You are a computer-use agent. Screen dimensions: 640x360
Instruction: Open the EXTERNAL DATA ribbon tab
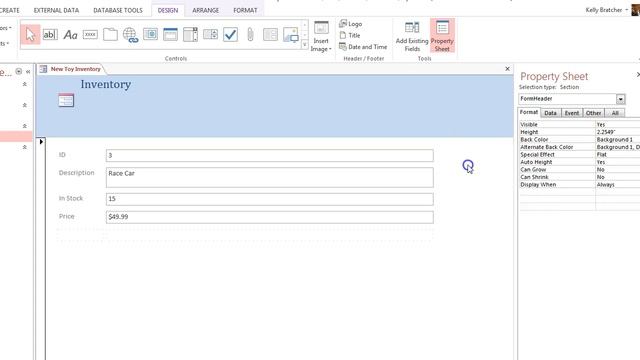pyautogui.click(x=56, y=10)
